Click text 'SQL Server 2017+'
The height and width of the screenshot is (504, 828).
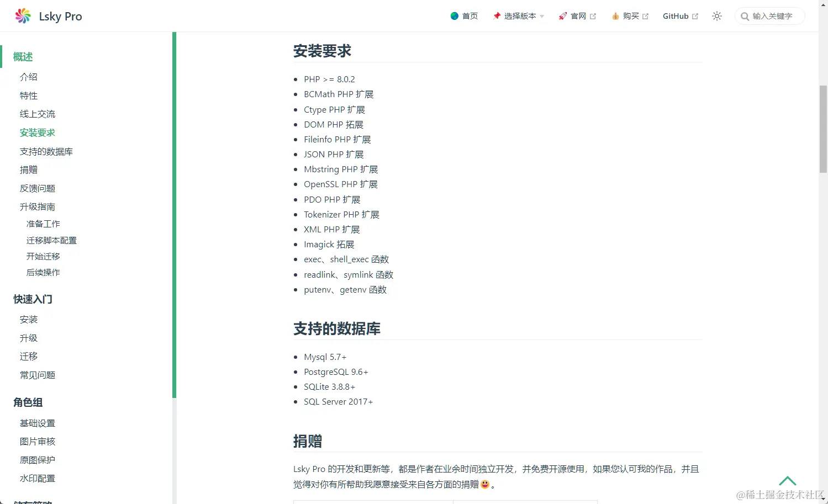pyautogui.click(x=338, y=402)
